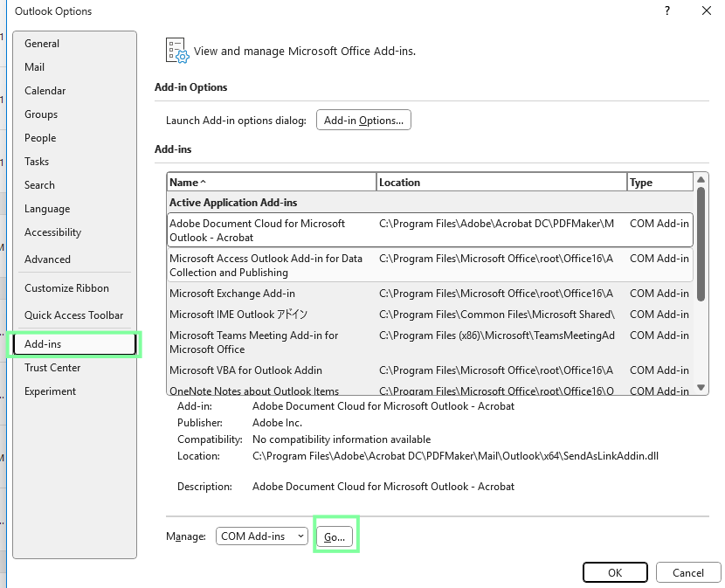Open the General options category
Screen dimensions: 725x588
[x=75, y=44]
